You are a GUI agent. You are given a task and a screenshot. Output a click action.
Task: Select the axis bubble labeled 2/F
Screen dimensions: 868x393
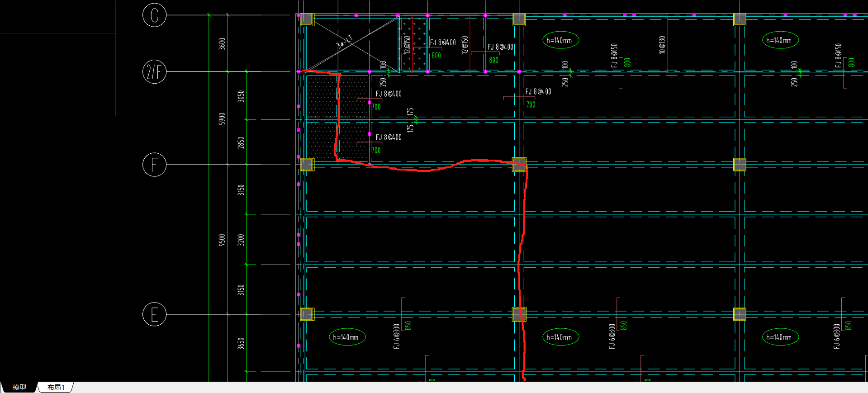(154, 71)
